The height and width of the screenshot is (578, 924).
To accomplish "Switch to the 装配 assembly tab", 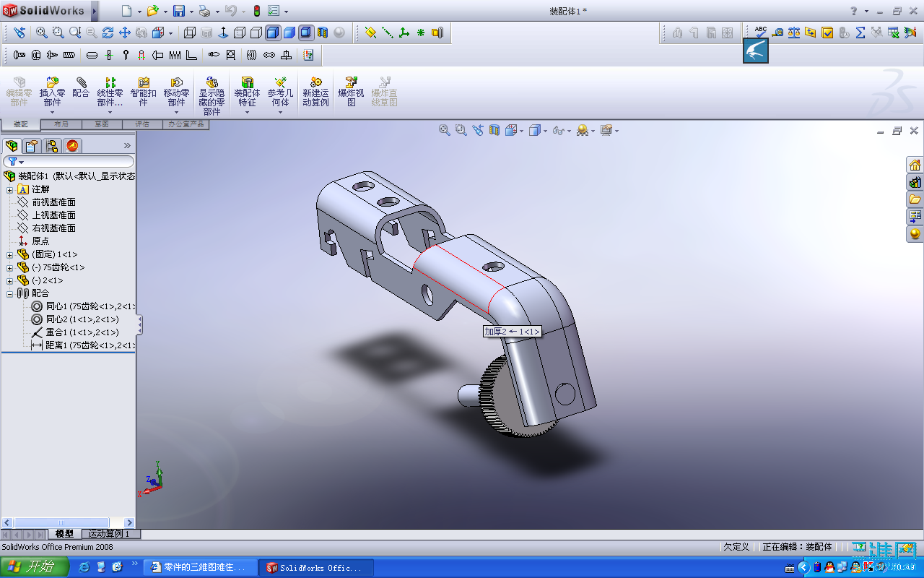I will (21, 124).
